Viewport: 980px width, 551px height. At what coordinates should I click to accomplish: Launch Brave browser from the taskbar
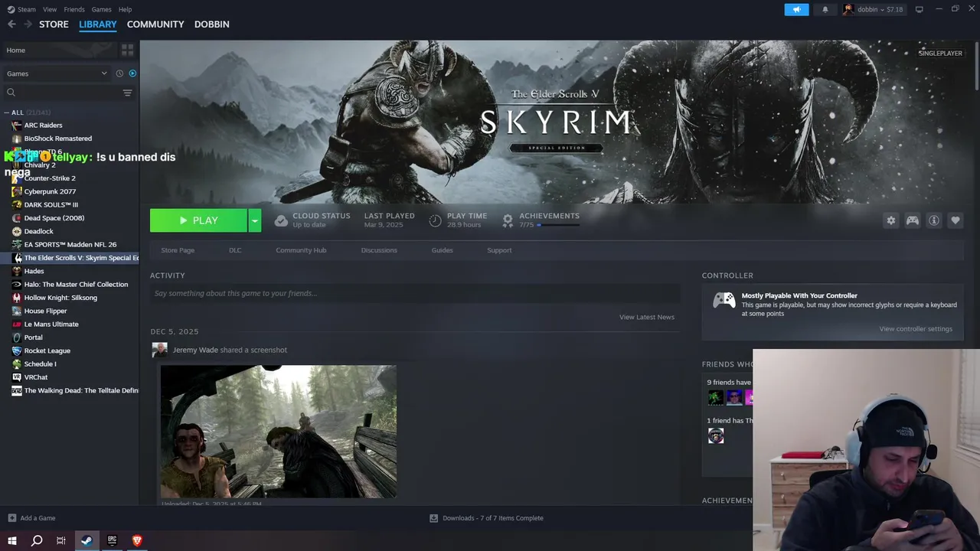pos(137,541)
